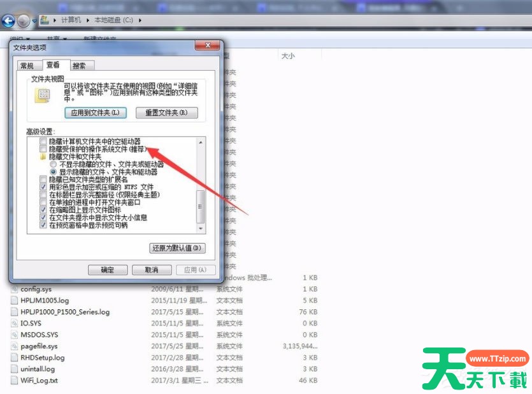Click the computer icon in address bar
Viewport: 532px width, 394px height.
[x=45, y=20]
